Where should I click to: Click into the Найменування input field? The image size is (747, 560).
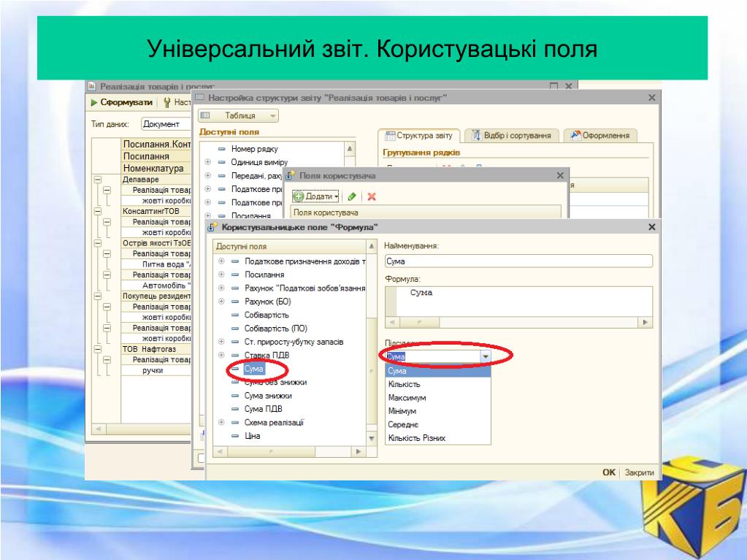pyautogui.click(x=518, y=261)
